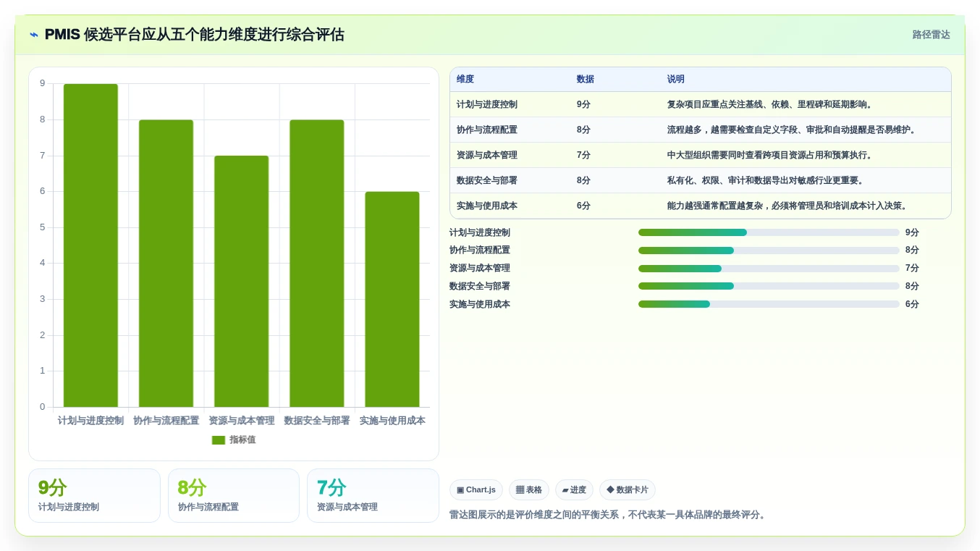The image size is (980, 551).
Task: Click the 数据安全与部署 x-axis label
Action: [x=316, y=421]
